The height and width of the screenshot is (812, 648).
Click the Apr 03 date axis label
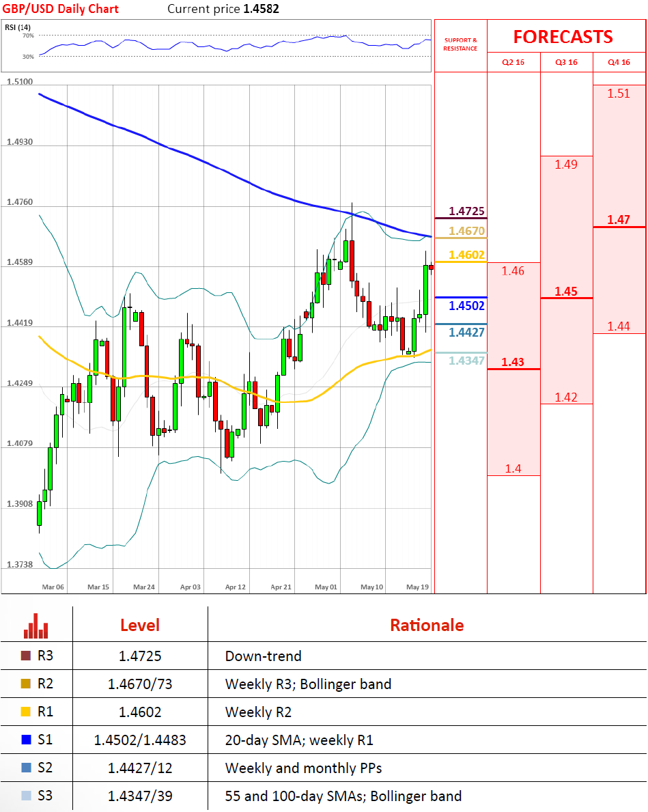pos(190,587)
